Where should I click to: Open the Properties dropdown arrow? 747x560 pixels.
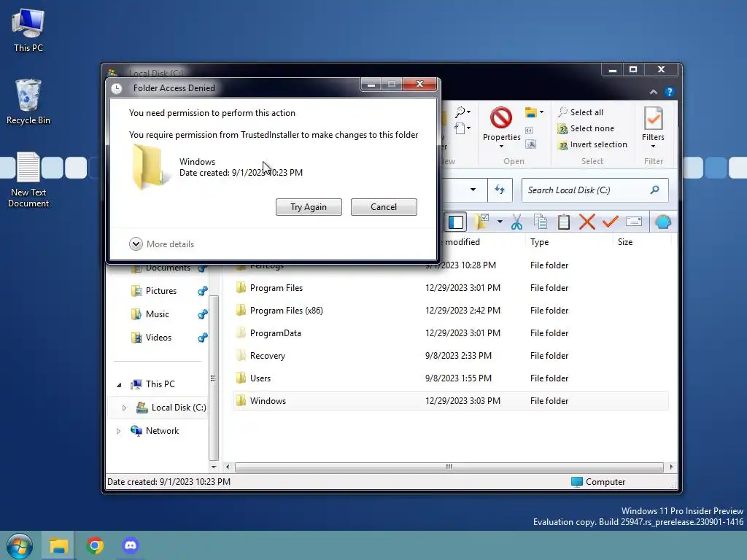tap(501, 147)
